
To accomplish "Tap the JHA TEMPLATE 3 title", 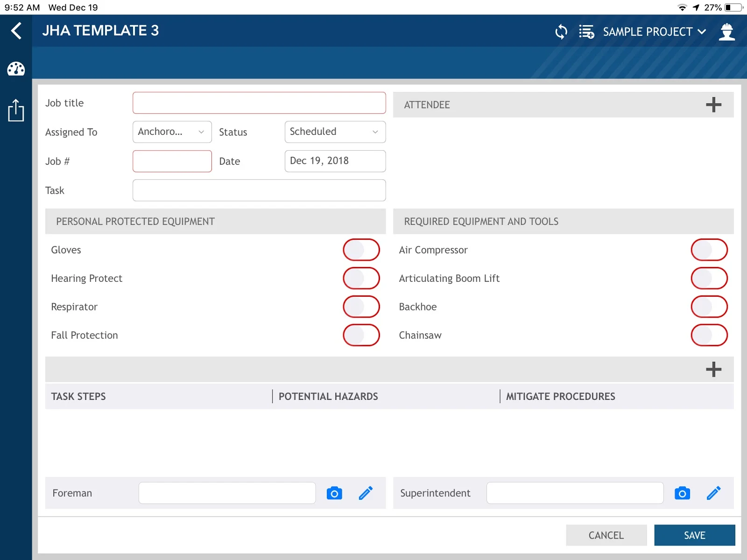I will (100, 31).
